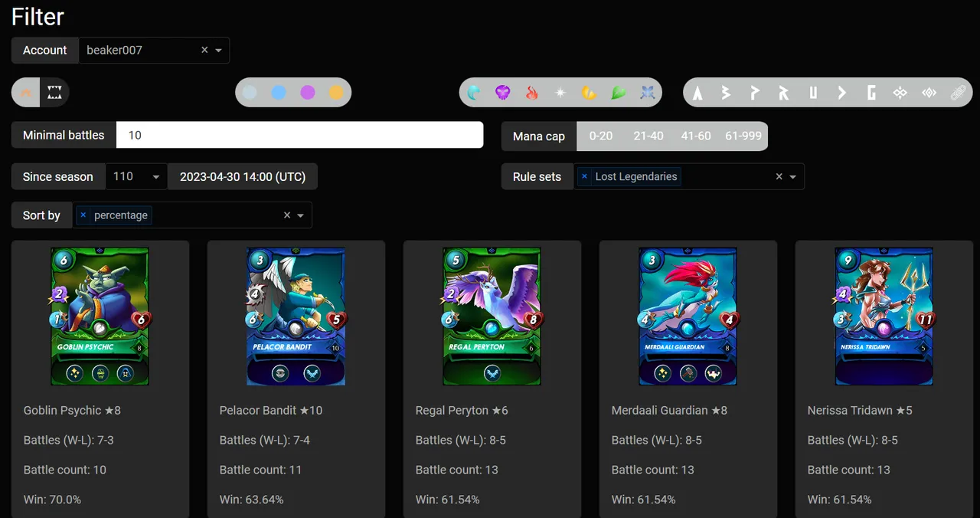Viewport: 980px width, 518px height.
Task: Click the Pelacor Bandit card image
Action: (x=296, y=316)
